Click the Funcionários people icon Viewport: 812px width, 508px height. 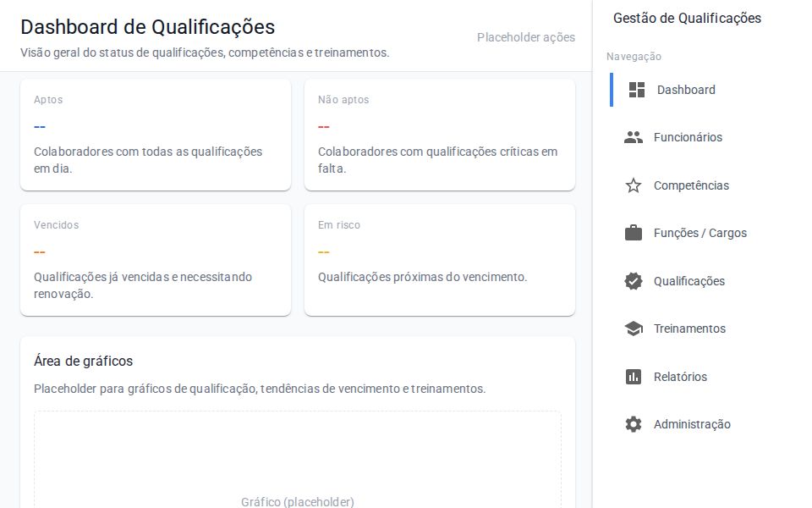[634, 137]
